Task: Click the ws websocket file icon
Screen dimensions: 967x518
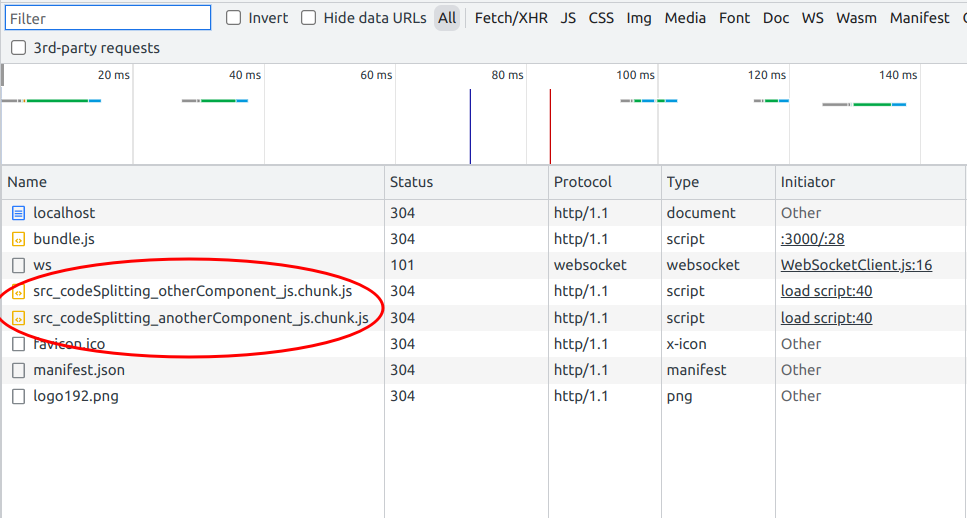Action: [18, 265]
